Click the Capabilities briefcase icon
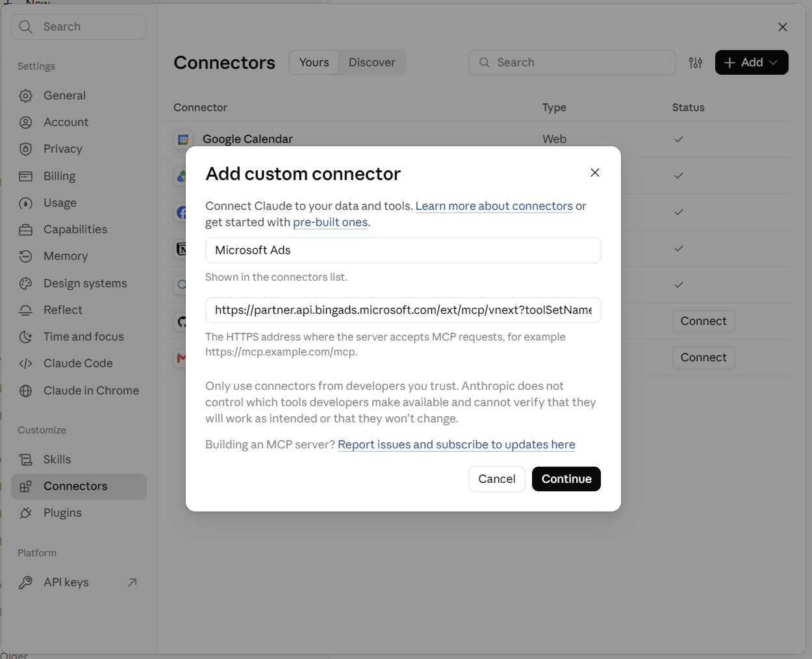Image resolution: width=812 pixels, height=659 pixels. pos(25,229)
